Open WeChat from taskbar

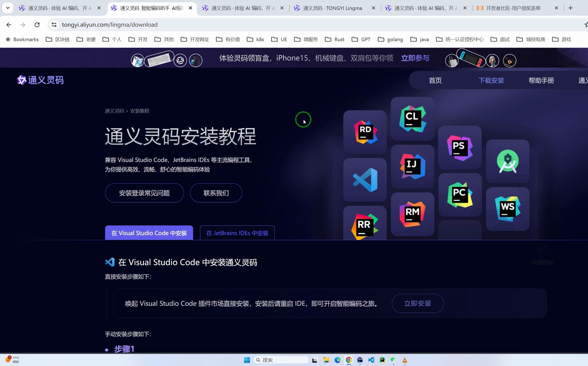tap(393, 360)
